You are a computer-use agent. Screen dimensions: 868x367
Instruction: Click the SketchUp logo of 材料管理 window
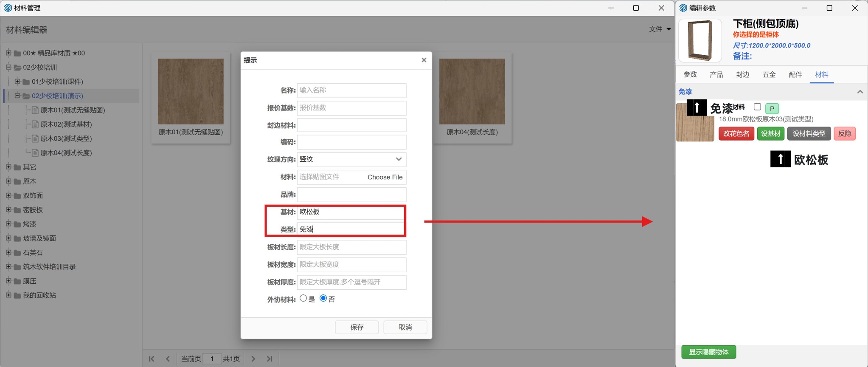(x=8, y=8)
